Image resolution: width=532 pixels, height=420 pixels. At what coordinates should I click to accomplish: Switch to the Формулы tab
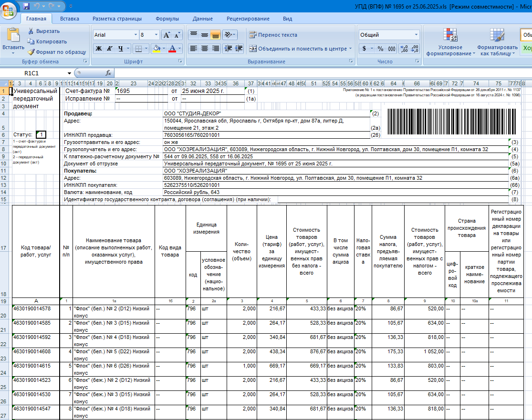point(167,19)
